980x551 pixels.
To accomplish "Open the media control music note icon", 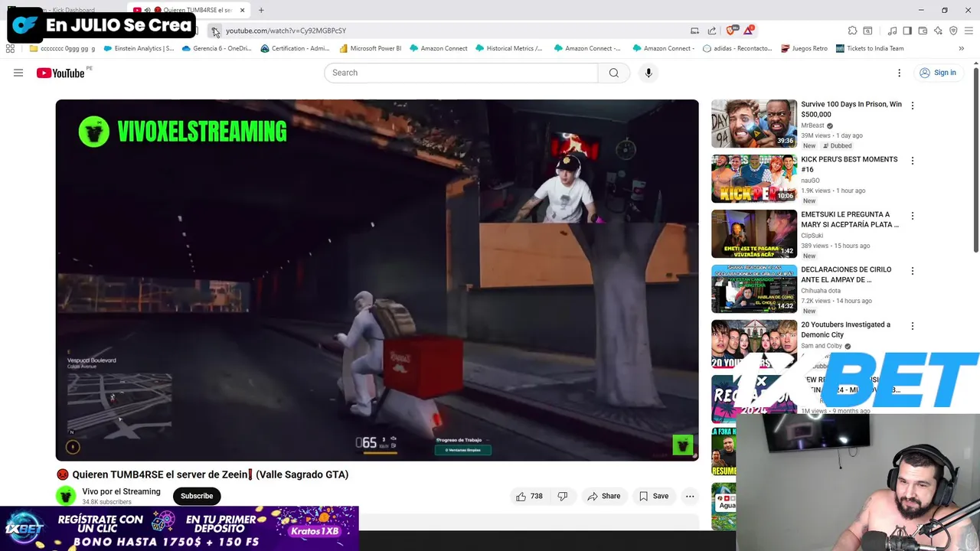I will 892,31.
